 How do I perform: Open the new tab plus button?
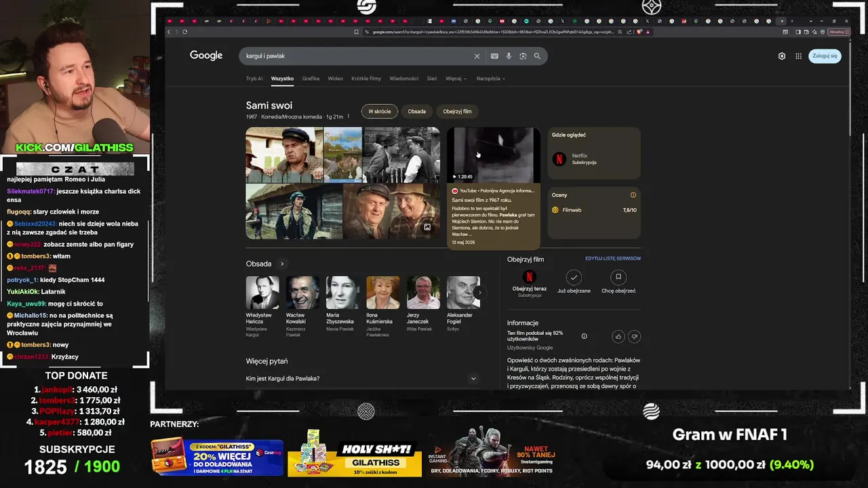792,21
